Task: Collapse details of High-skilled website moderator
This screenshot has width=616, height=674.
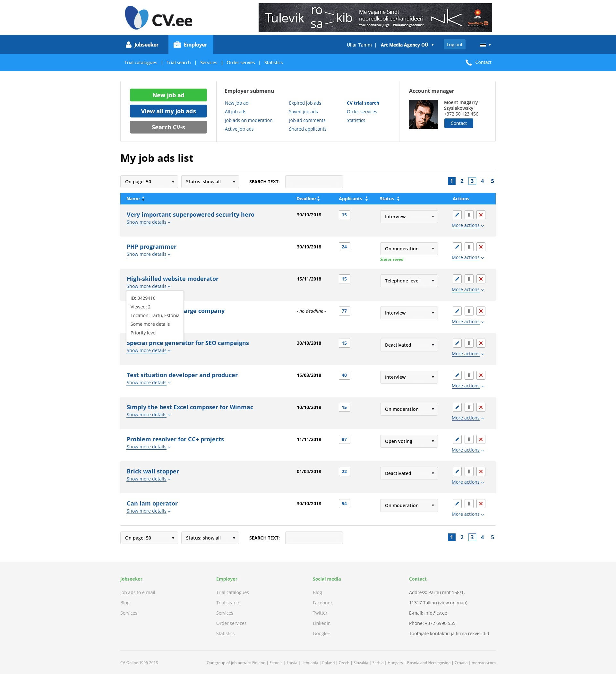Action: (149, 286)
